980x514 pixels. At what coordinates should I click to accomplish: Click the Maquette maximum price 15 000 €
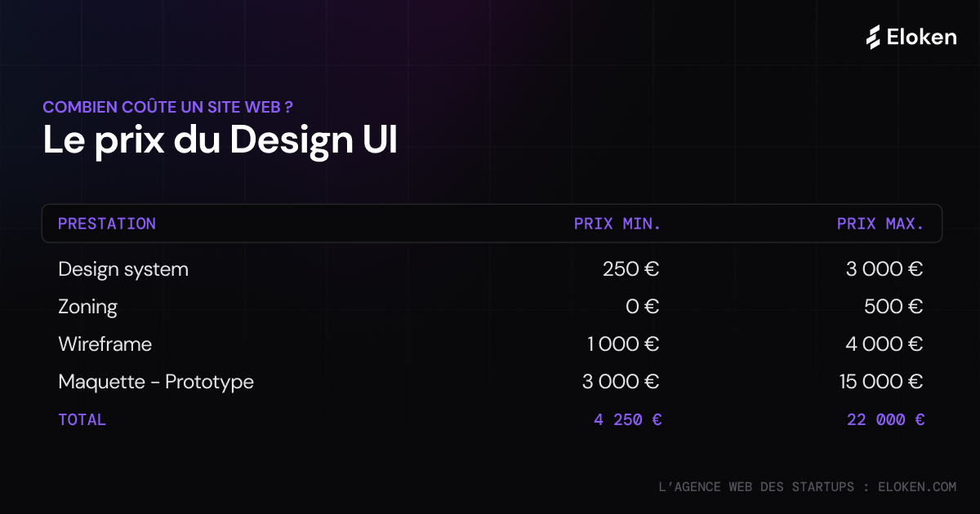tap(881, 382)
